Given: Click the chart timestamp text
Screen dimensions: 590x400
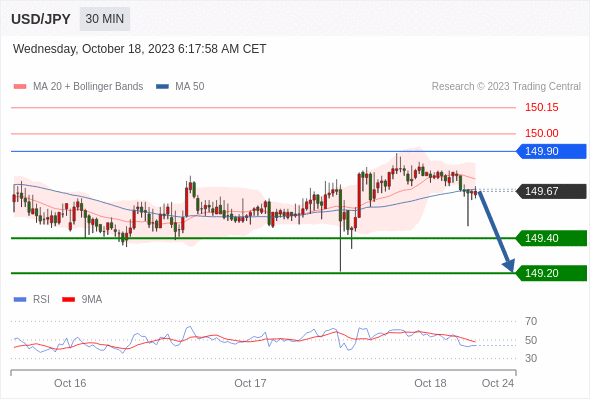Looking at the screenshot, I should pos(140,49).
